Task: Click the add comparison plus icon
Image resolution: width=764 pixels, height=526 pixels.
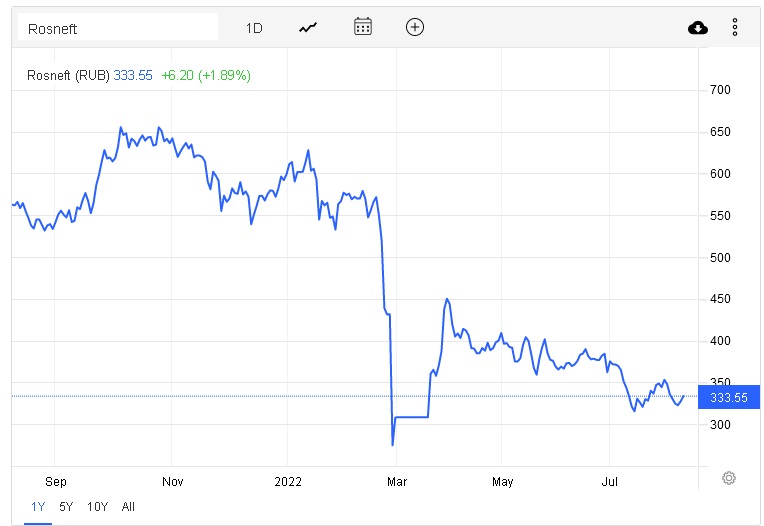Action: 415,27
